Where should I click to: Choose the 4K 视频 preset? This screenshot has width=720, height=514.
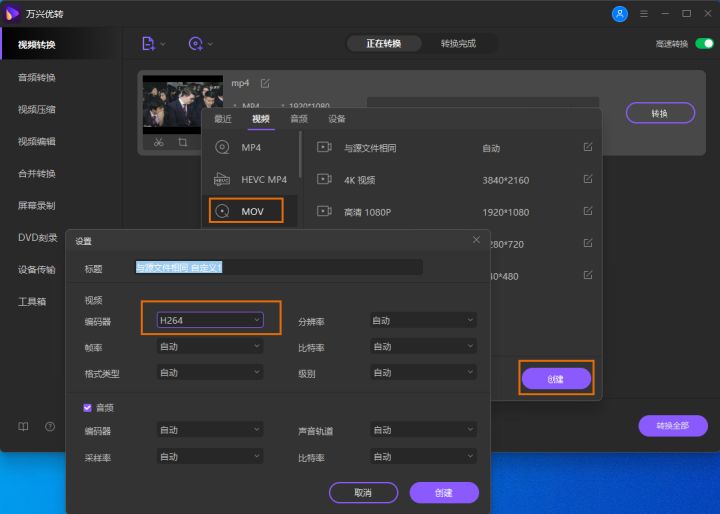[x=450, y=180]
